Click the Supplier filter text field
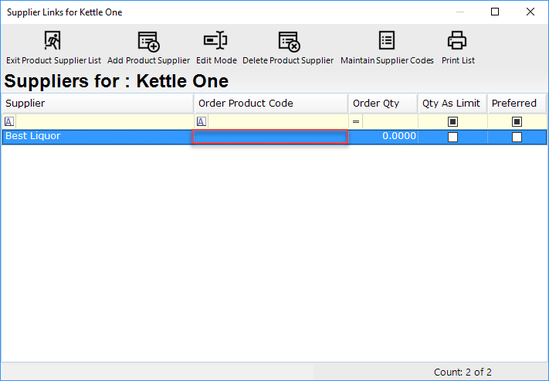 point(104,122)
